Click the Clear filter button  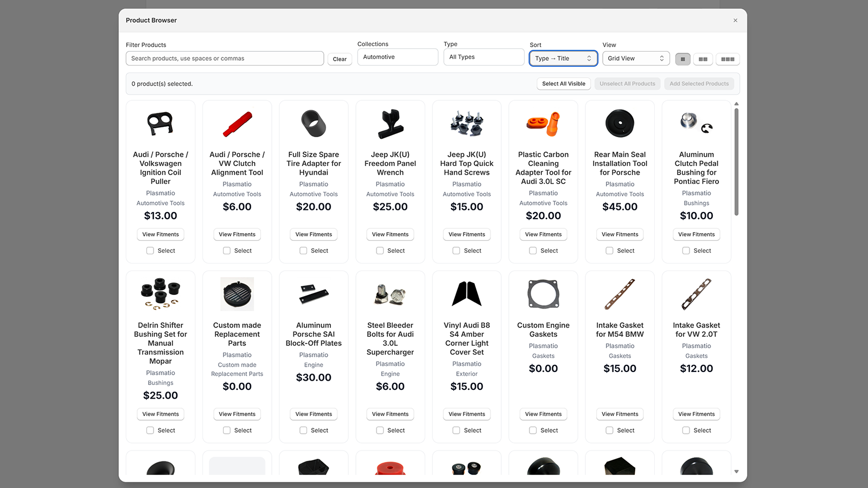coord(340,59)
